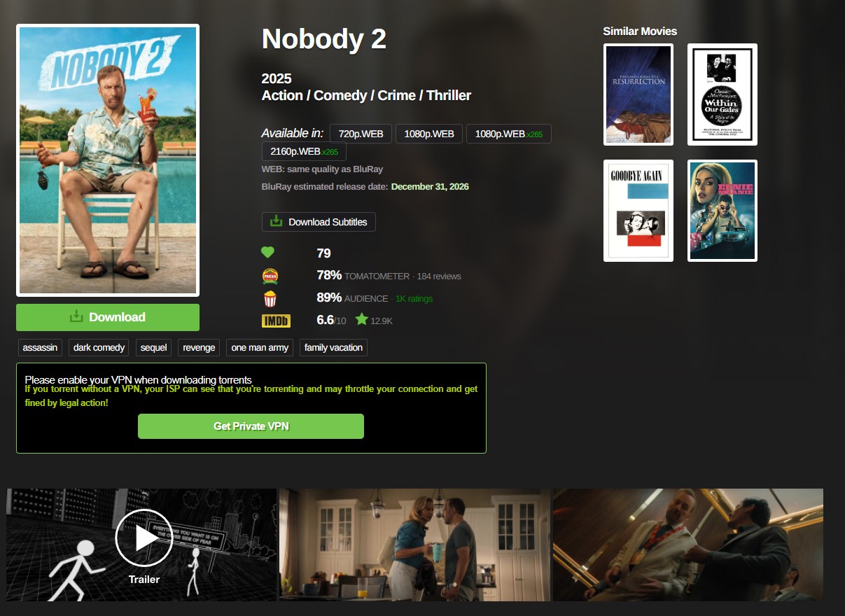845x616 pixels.
Task: Click the green Download button under the poster
Action: point(108,317)
